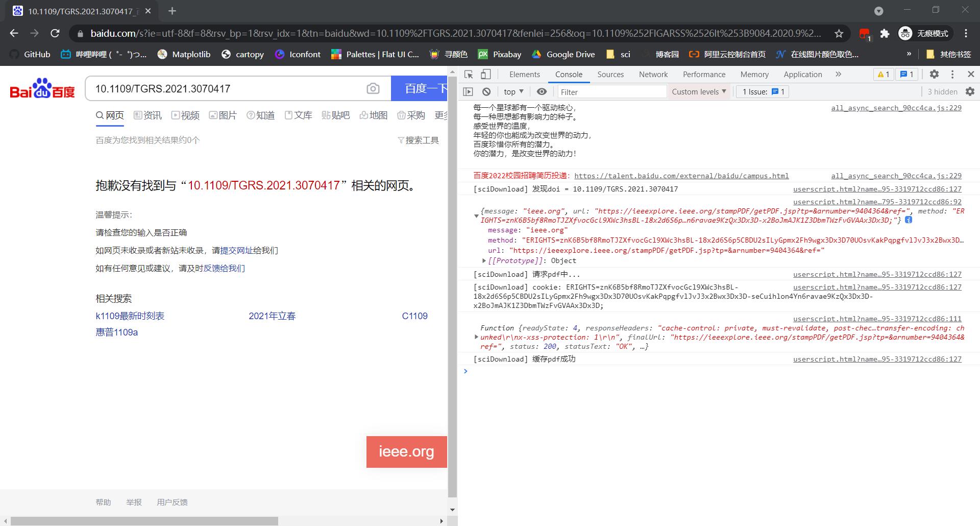Switch to the Sources tab

pyautogui.click(x=610, y=75)
